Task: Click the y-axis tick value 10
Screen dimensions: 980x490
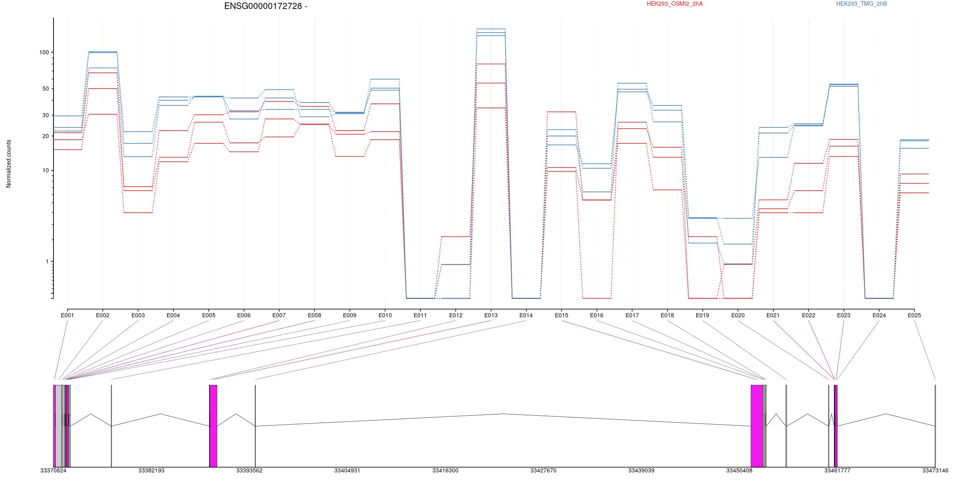Action: point(46,170)
